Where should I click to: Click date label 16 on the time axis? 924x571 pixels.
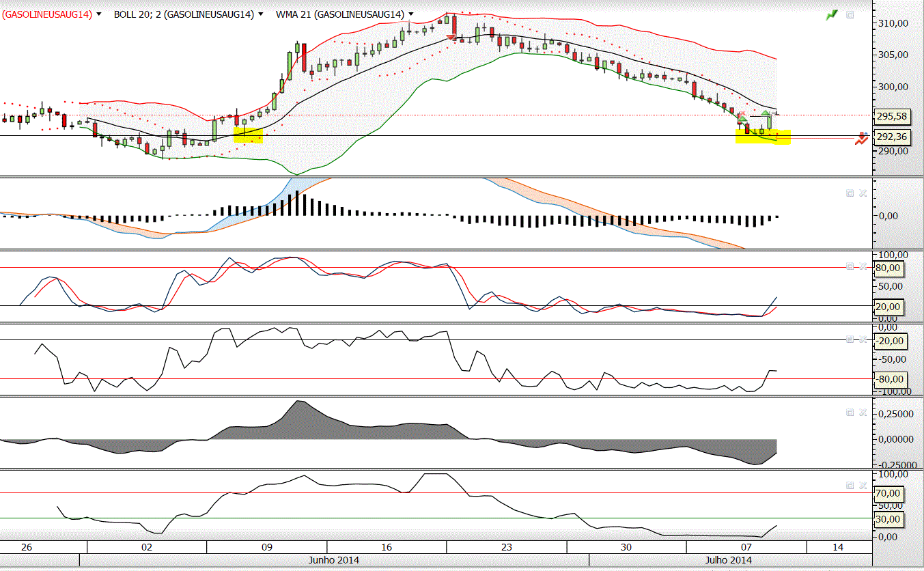pos(387,547)
